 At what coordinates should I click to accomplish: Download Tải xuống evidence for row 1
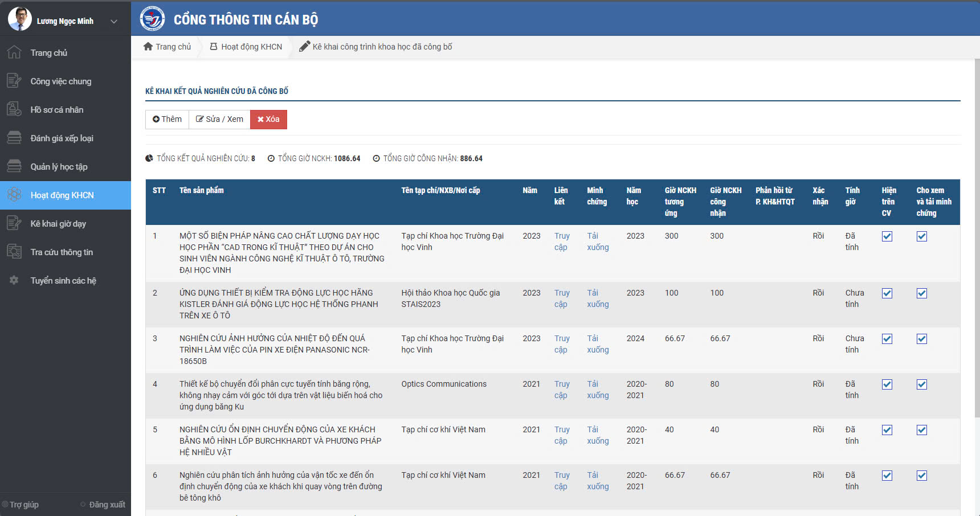[598, 241]
